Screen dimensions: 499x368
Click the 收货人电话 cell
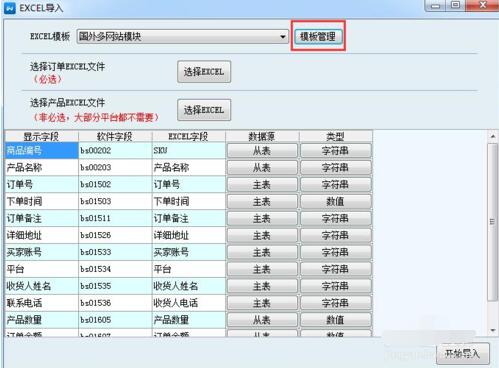coord(189,303)
